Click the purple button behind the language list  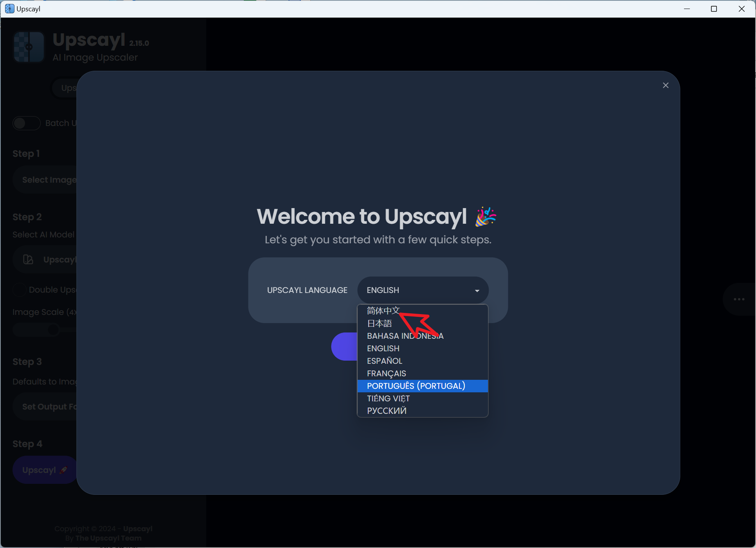coord(344,347)
